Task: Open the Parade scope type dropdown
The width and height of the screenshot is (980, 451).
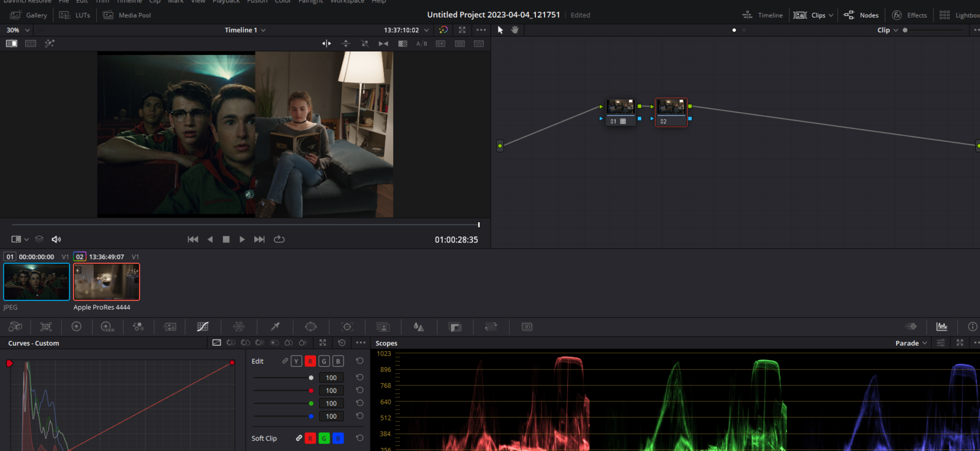Action: (911, 343)
